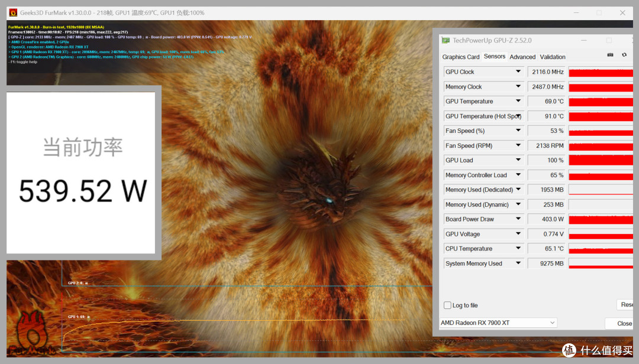Open the GPU Clock sensor dropdown
This screenshot has width=639, height=364.
[x=518, y=71]
